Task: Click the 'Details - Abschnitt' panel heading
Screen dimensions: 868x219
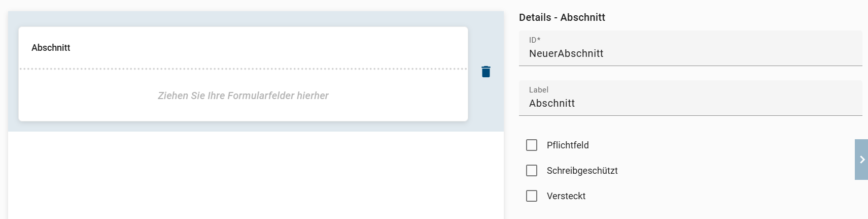Action: (x=562, y=17)
